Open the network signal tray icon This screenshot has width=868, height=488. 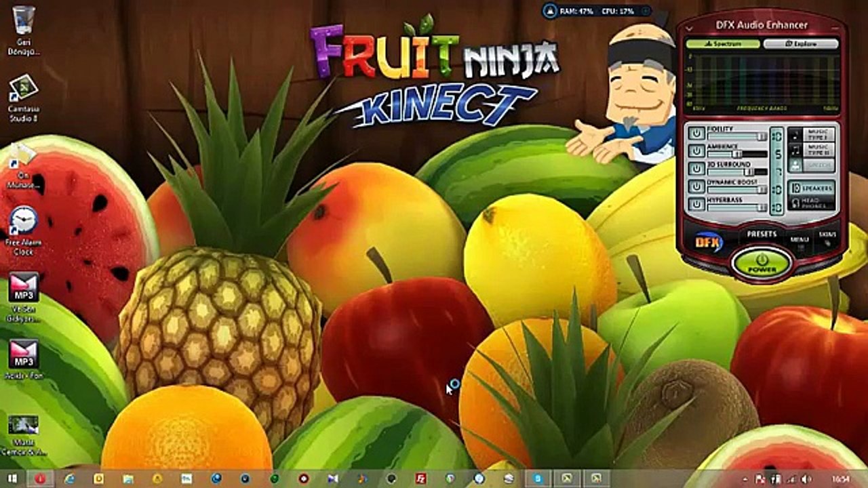pos(791,479)
